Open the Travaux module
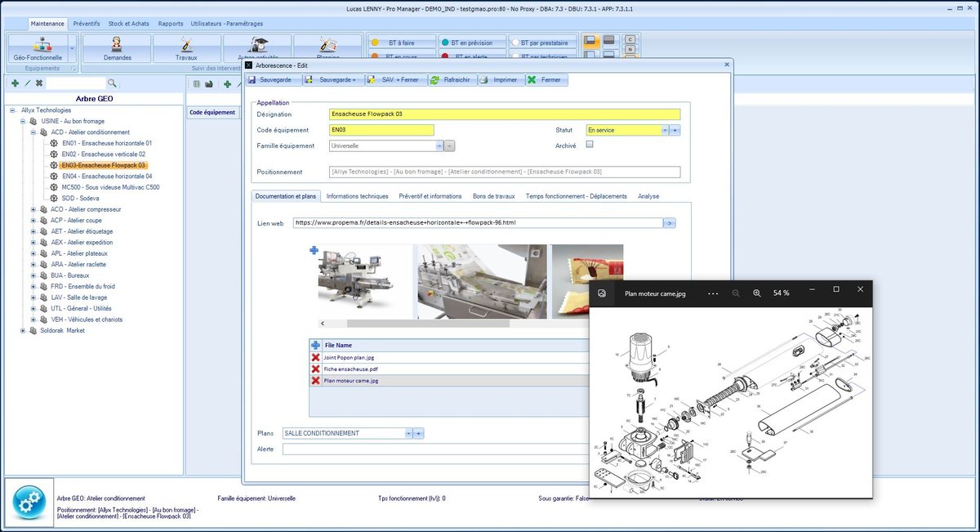This screenshot has width=980, height=532. pyautogui.click(x=186, y=49)
